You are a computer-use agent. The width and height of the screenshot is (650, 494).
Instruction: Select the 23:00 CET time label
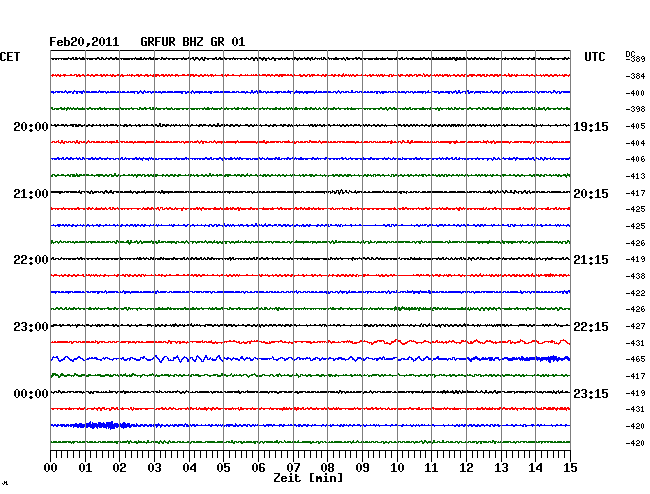31,327
